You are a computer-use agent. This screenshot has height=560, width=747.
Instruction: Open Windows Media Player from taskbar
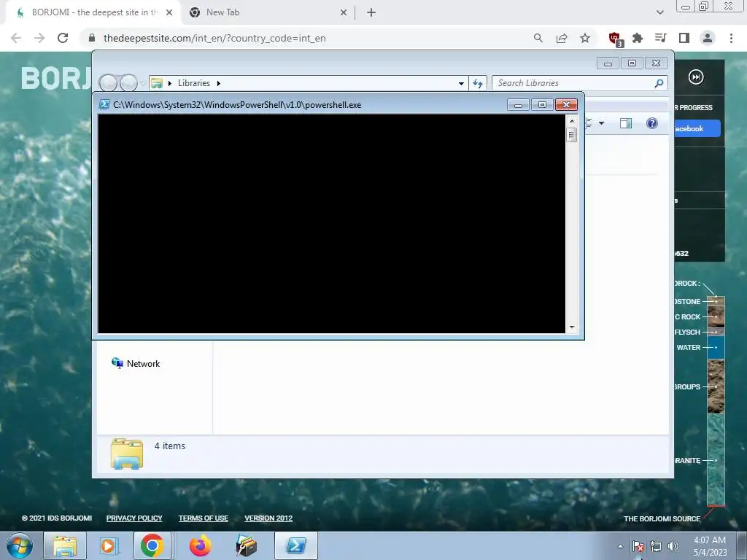108,545
